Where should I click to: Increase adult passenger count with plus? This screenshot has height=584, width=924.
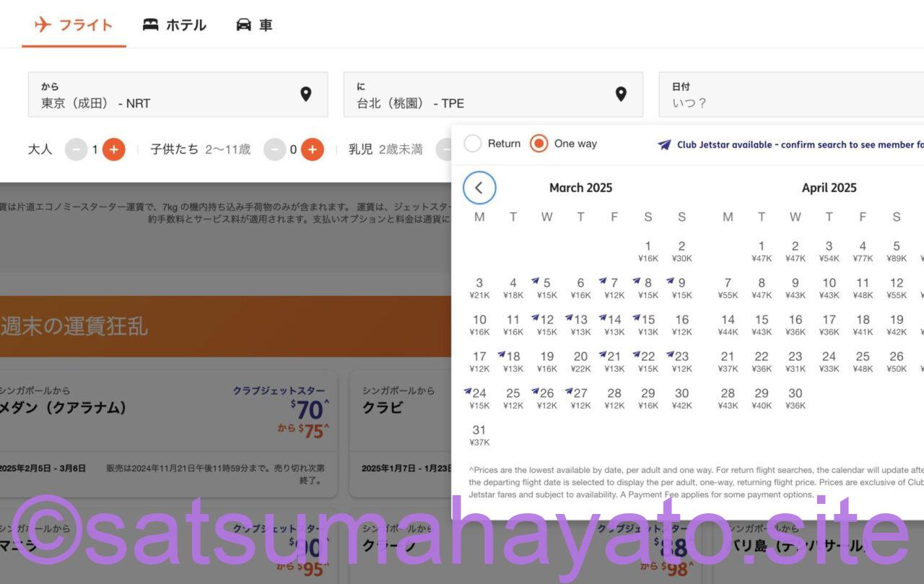(113, 149)
